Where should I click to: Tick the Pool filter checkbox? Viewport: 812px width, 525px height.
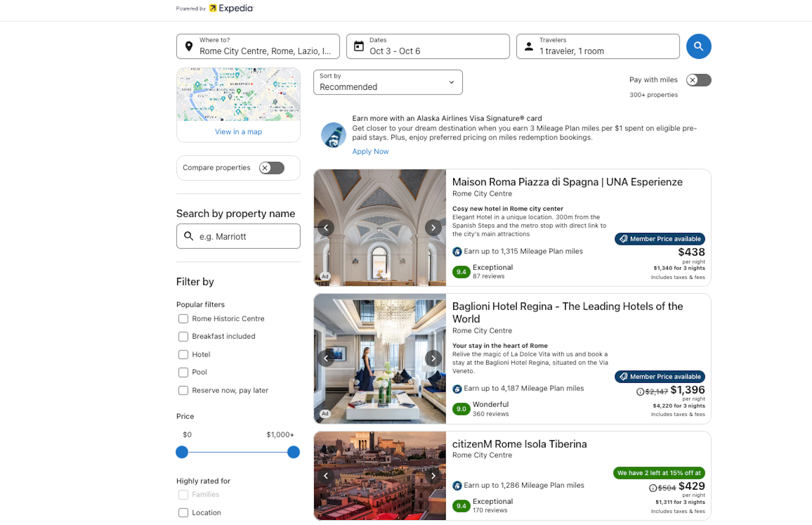pyautogui.click(x=183, y=372)
